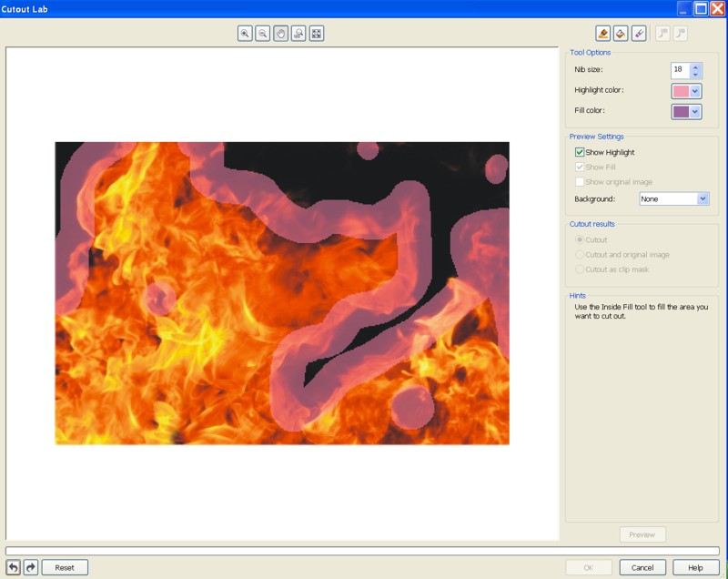This screenshot has height=579, width=728.
Task: Select the Inside Fill bucket tool
Action: [x=621, y=34]
